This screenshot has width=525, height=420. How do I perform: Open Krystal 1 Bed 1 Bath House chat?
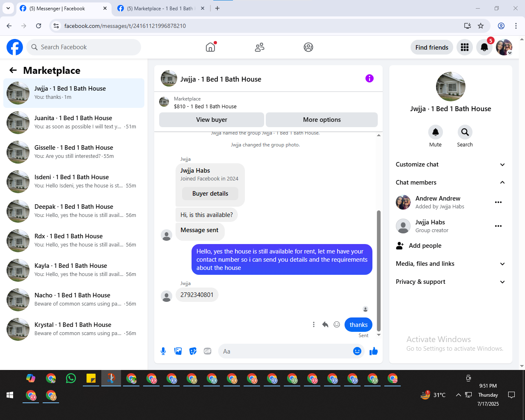[x=74, y=329]
